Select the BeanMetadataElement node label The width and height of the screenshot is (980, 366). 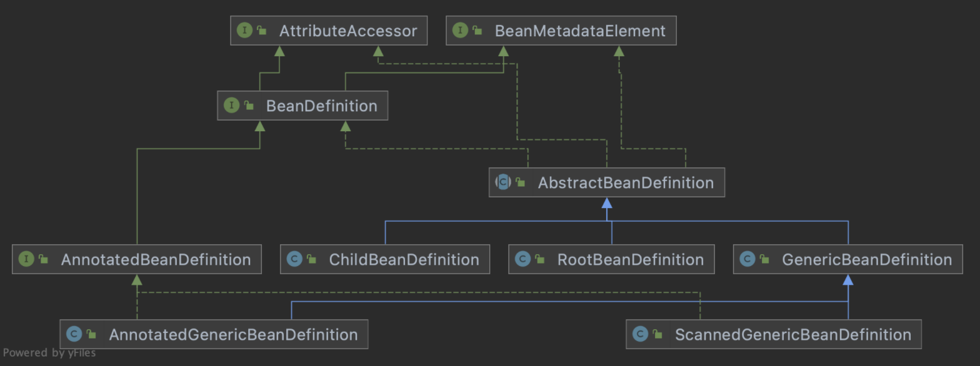click(x=580, y=31)
